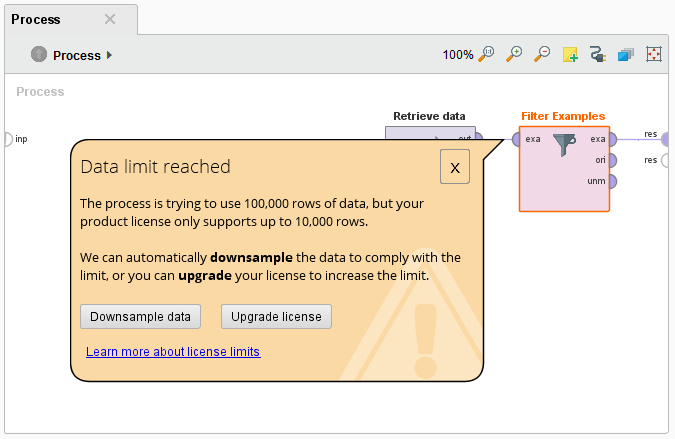
Task: Click the overlapping blue squares toolbar icon
Action: (626, 55)
